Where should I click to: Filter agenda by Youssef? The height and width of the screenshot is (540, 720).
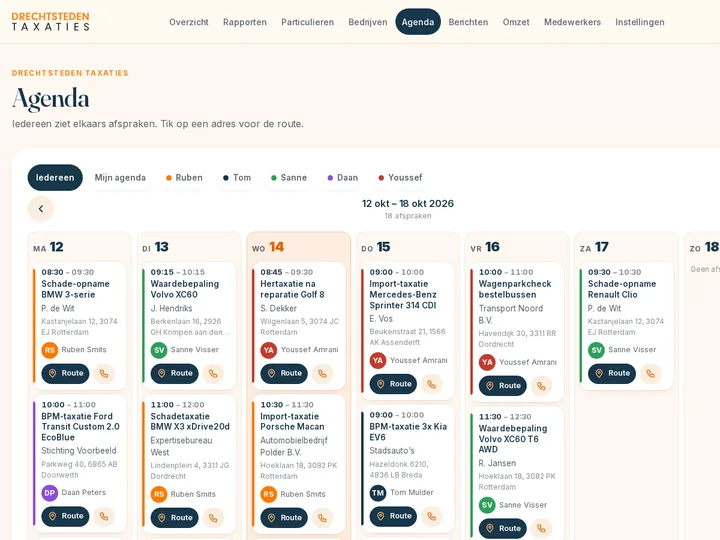coord(400,178)
